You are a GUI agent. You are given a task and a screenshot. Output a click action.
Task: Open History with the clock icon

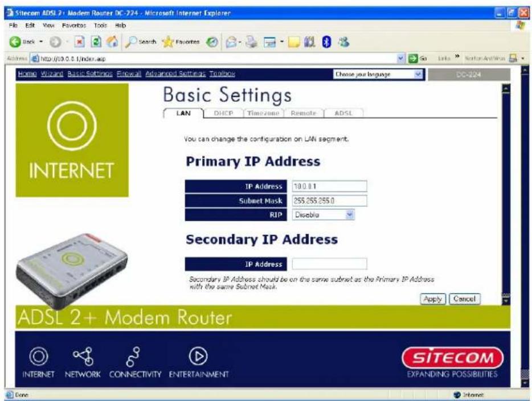(x=212, y=42)
